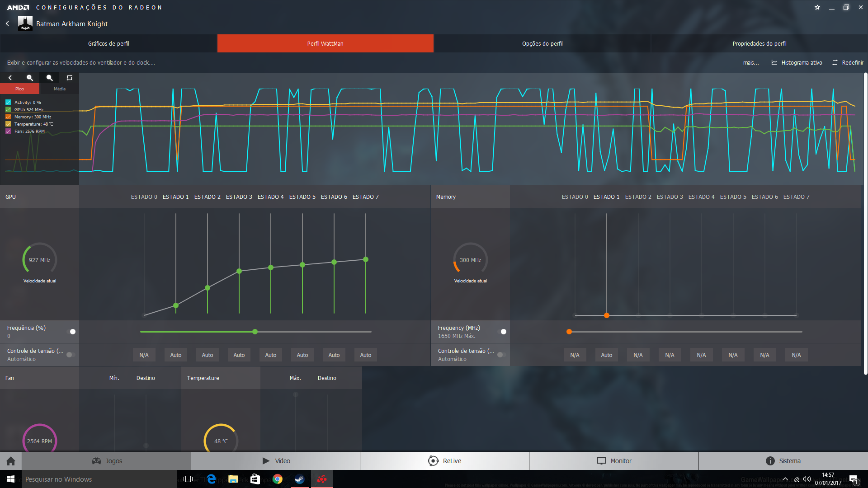This screenshot has width=868, height=488.
Task: Toggle Memory Frequency (MHz) switch
Action: click(x=502, y=332)
